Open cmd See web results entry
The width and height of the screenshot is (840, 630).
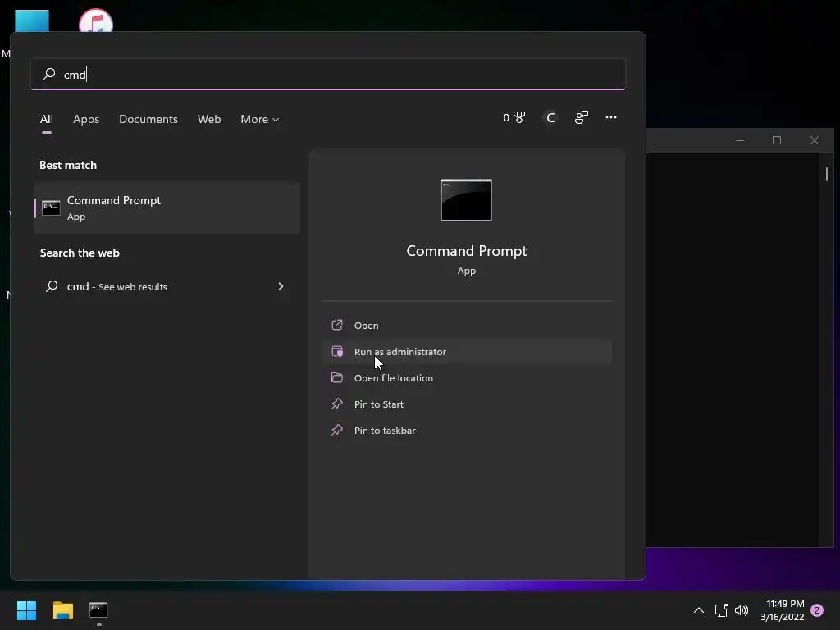(167, 286)
